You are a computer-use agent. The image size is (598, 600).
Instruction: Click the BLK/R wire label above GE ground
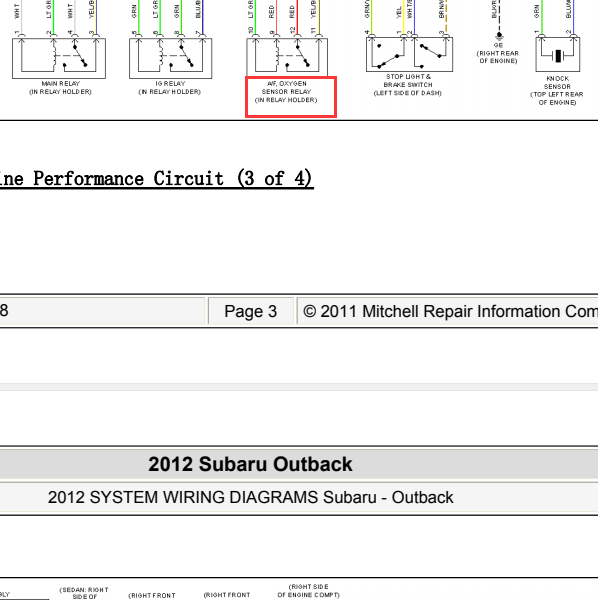494,9
